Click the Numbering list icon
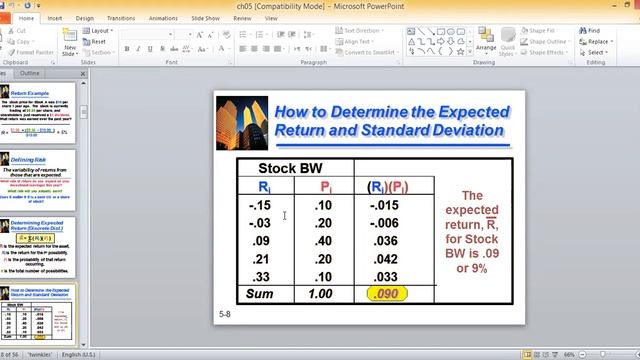This screenshot has width=640, height=360. (x=260, y=35)
